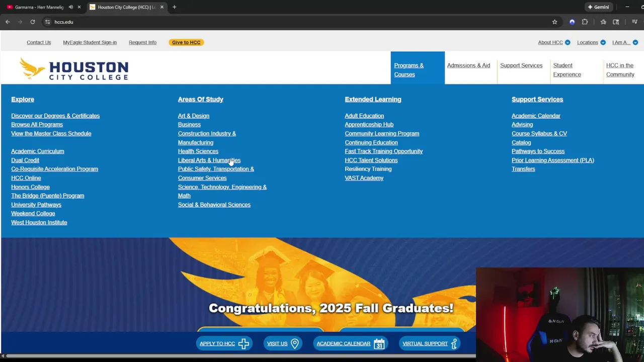
Task: Open the bookmarks star-list icon in toolbar
Action: click(x=603, y=22)
